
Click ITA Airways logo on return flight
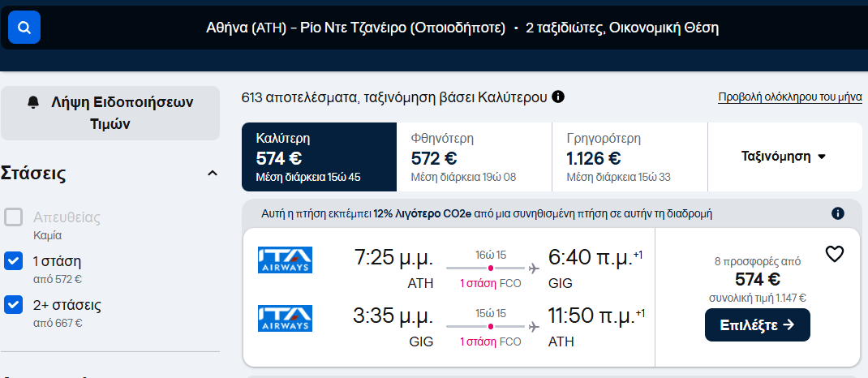pyautogui.click(x=285, y=317)
